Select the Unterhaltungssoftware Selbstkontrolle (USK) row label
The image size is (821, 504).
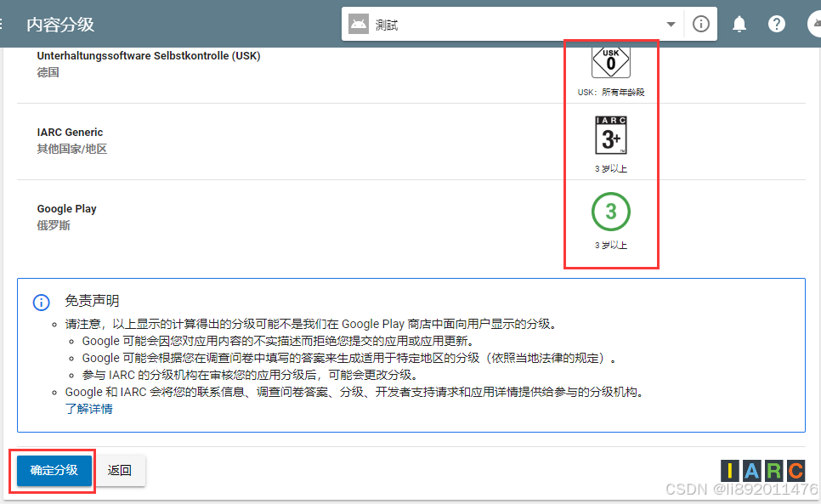(149, 55)
